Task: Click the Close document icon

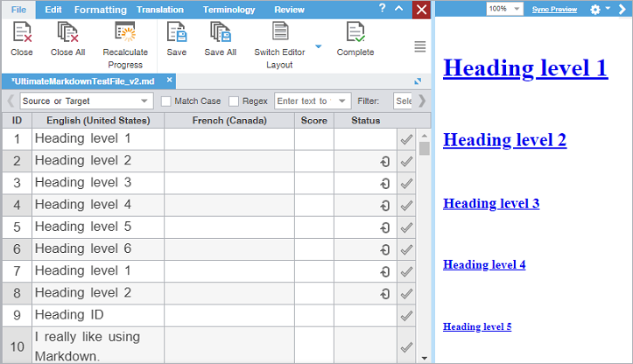Action: point(22,33)
